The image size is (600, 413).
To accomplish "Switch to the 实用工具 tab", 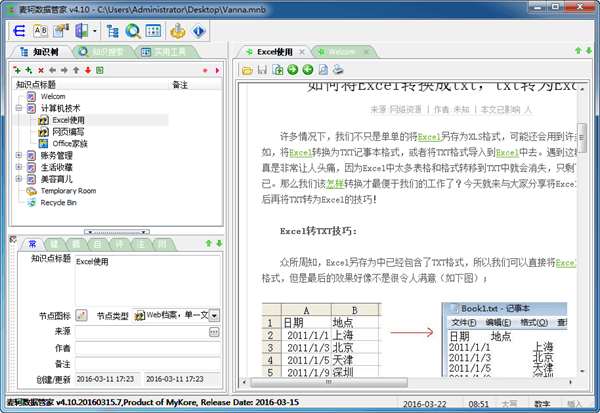I will [x=165, y=52].
